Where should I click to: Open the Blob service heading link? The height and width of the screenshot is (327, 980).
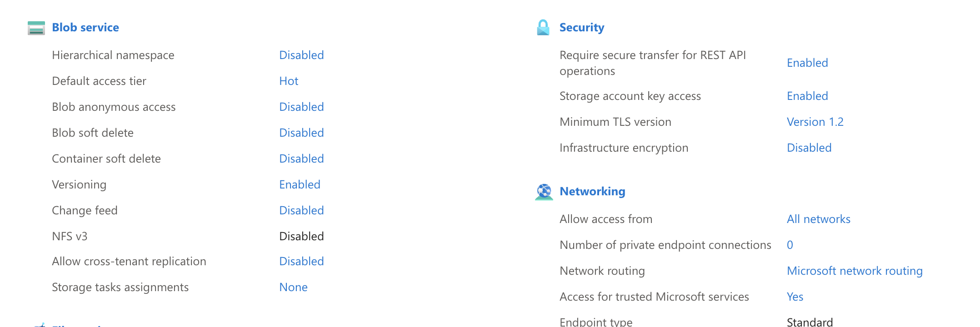tap(85, 27)
